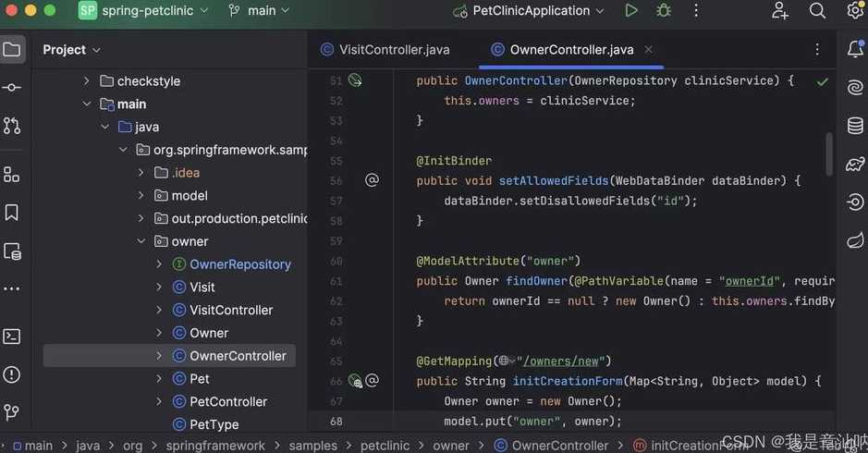The width and height of the screenshot is (868, 453).
Task: Select the OwnerController.java tab
Action: tap(571, 50)
